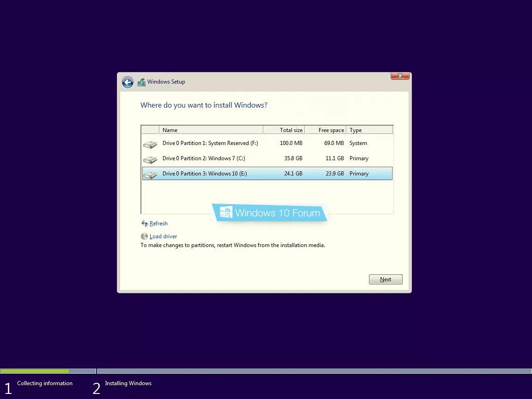Select Drive 0 Partition 3: Windows 10 (E:)
The image size is (532, 399).
(x=267, y=173)
